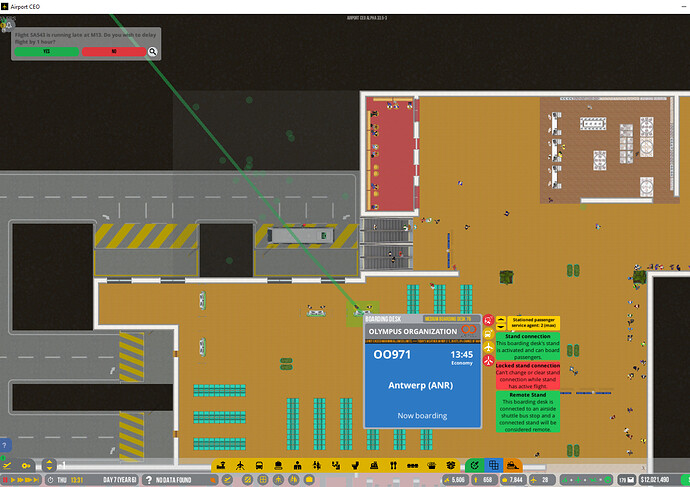Click the red airplane clear-stand icon
This screenshot has width=690, height=487.
pyautogui.click(x=488, y=361)
